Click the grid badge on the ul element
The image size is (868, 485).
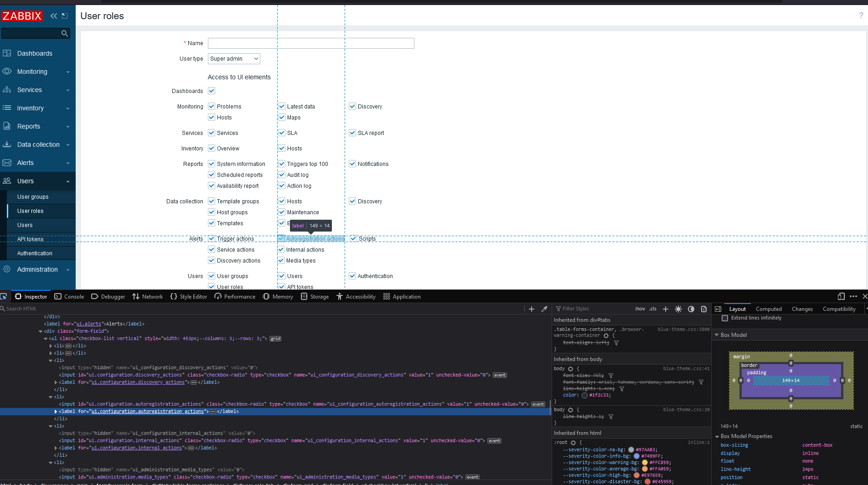point(275,339)
